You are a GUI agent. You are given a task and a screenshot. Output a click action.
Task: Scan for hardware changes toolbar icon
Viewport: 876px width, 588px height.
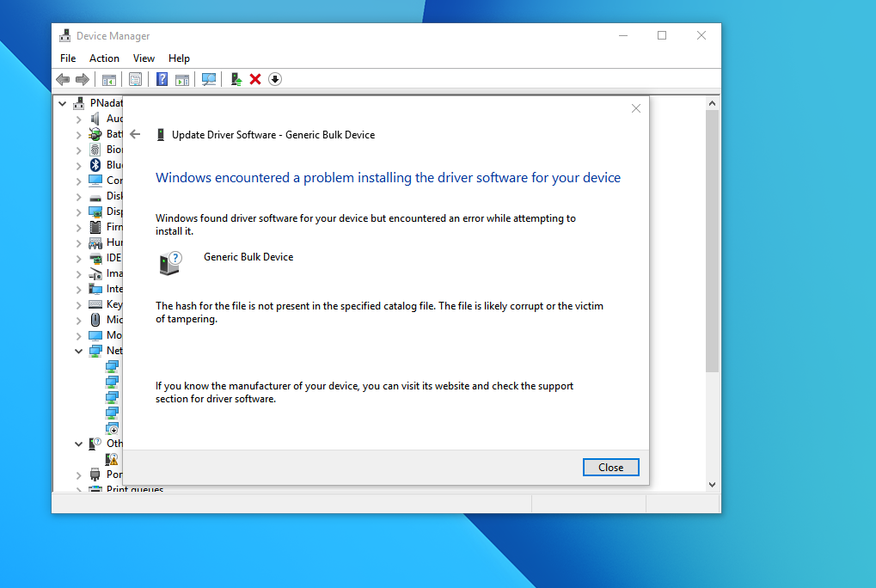(x=208, y=79)
